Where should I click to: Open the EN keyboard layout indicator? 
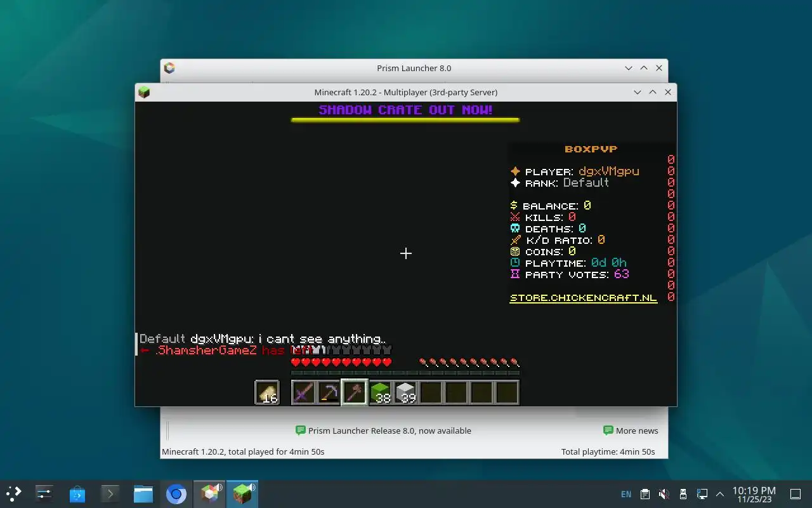[626, 494]
